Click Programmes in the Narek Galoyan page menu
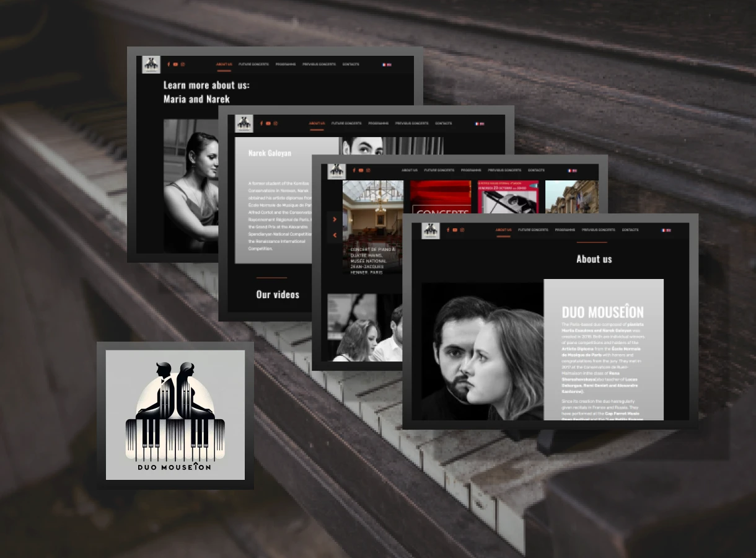The height and width of the screenshot is (558, 756). click(x=378, y=123)
